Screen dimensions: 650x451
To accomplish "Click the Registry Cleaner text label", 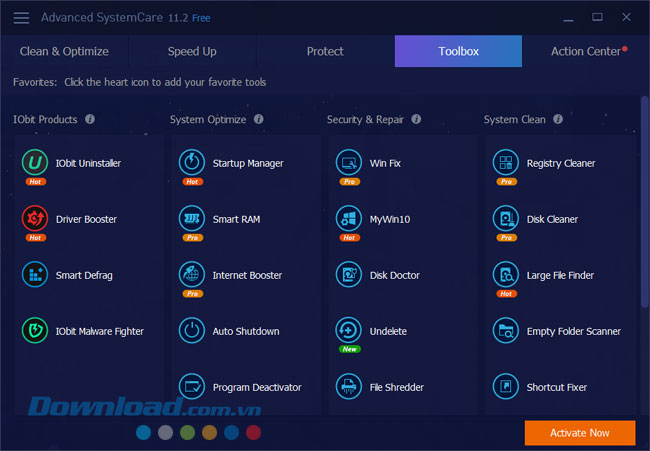I will [561, 163].
